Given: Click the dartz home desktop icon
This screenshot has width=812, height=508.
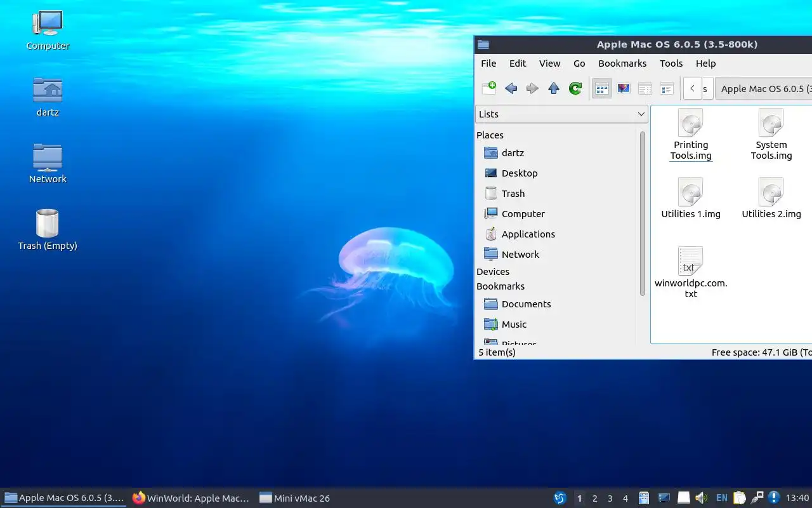Looking at the screenshot, I should click(x=48, y=97).
